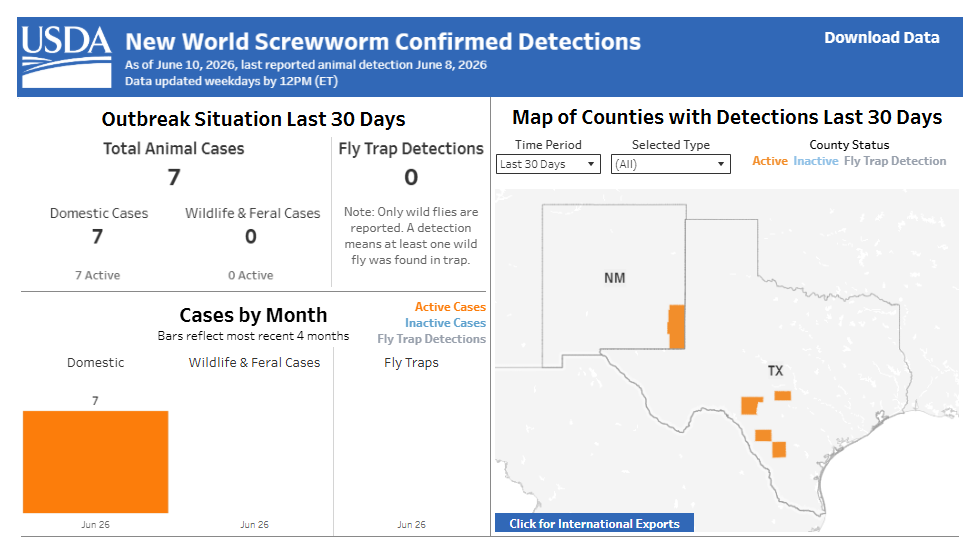Screen dimensions: 968x540
Task: Open the Time Period dropdown
Action: click(548, 164)
